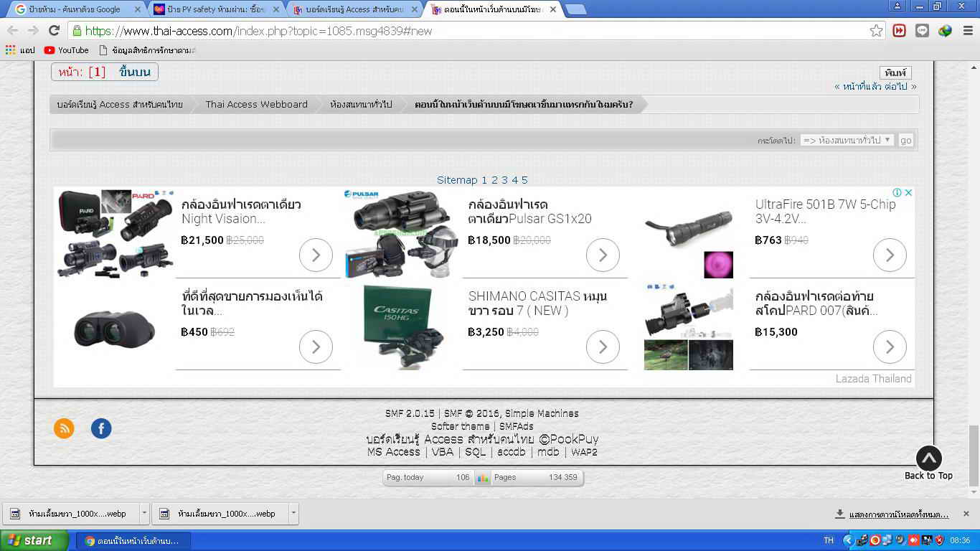Open the mdb footer link
Viewport: 980px width, 551px height.
click(548, 452)
